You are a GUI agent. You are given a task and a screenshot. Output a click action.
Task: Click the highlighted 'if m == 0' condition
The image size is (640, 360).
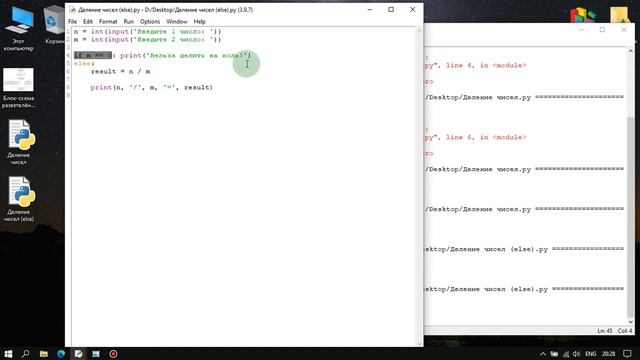(x=93, y=56)
